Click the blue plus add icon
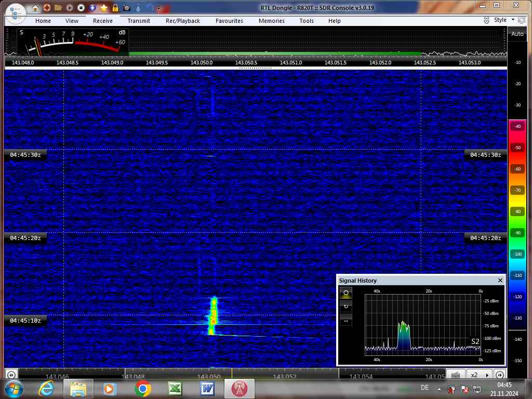Image resolution: width=532 pixels, height=399 pixels. click(92, 7)
